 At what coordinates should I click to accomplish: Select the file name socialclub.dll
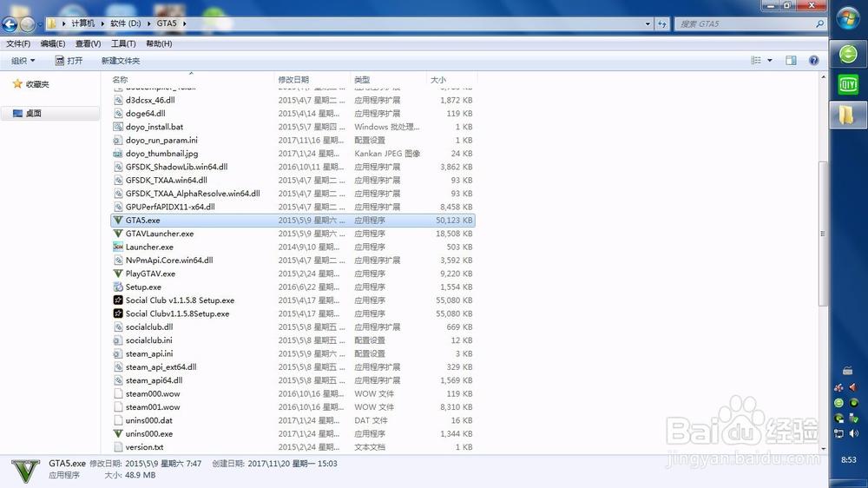coord(149,326)
